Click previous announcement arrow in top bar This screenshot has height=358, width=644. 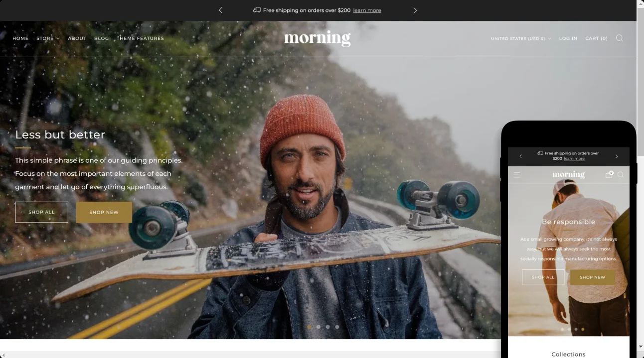(x=220, y=10)
